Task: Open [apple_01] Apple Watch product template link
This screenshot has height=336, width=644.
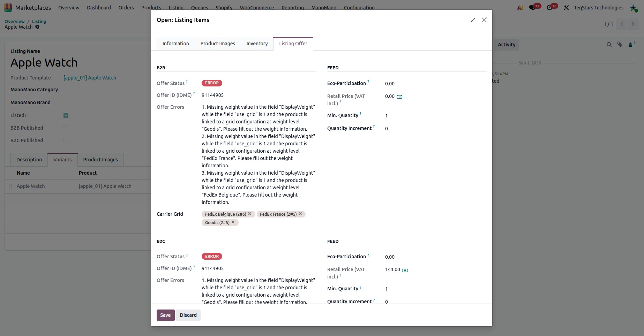Action: pos(90,78)
